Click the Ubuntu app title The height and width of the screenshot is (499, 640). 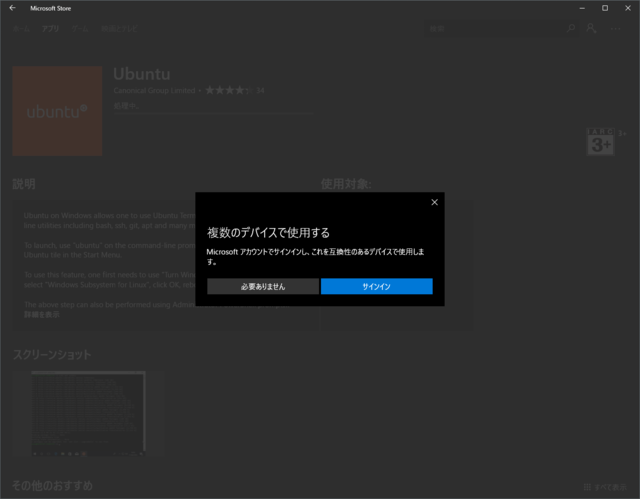click(142, 74)
